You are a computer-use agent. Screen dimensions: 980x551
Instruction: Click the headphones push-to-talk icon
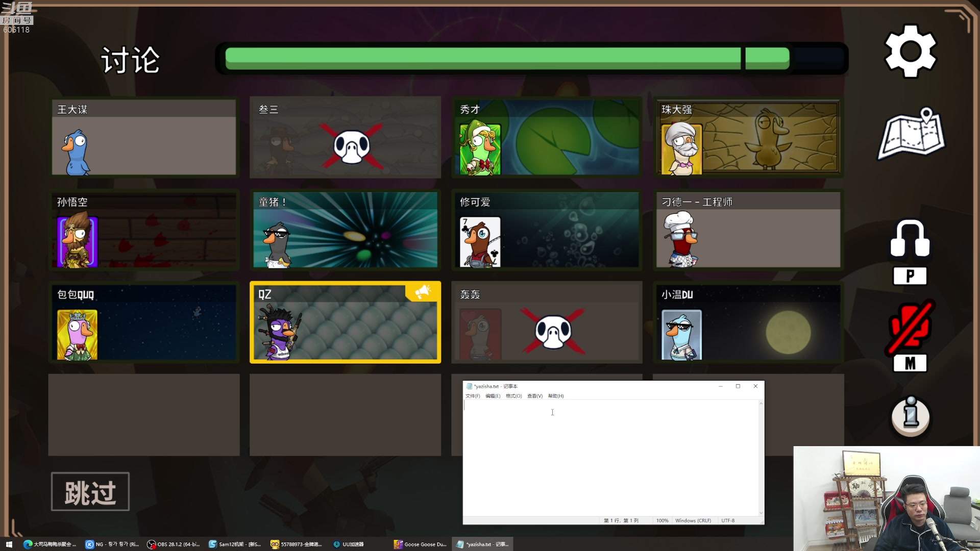[910, 238]
